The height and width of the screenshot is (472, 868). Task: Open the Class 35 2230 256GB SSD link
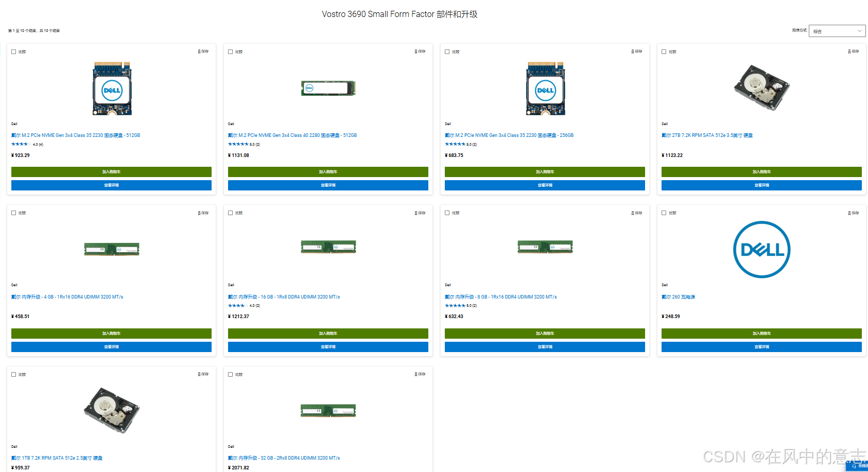click(509, 135)
